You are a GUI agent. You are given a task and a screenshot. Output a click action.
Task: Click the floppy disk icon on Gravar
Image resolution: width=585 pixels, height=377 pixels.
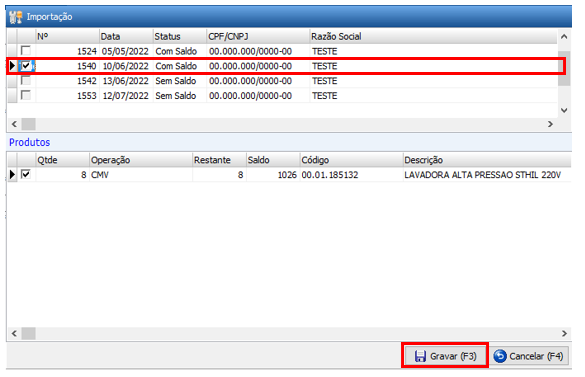click(x=420, y=356)
